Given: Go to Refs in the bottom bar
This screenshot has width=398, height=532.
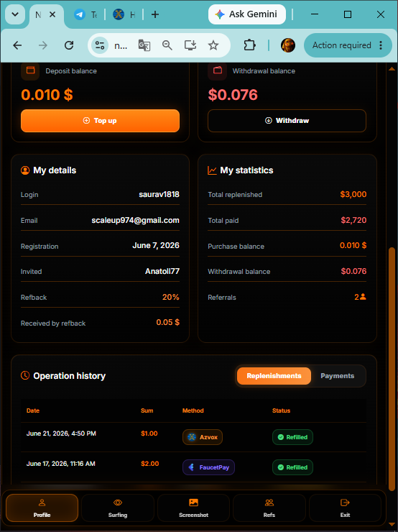Looking at the screenshot, I should tap(269, 508).
